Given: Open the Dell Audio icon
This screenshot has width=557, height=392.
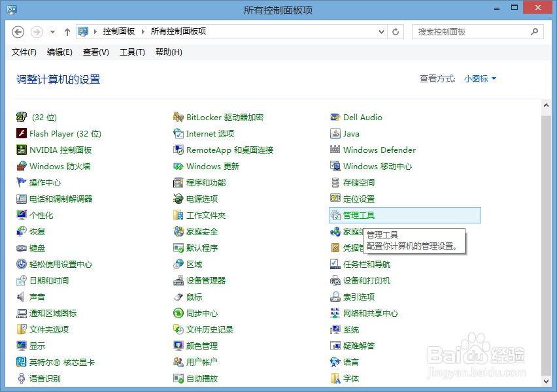Looking at the screenshot, I should tap(335, 117).
